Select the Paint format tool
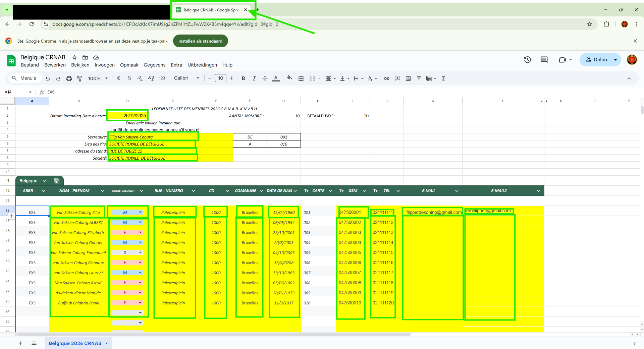The image size is (644, 349). click(79, 78)
